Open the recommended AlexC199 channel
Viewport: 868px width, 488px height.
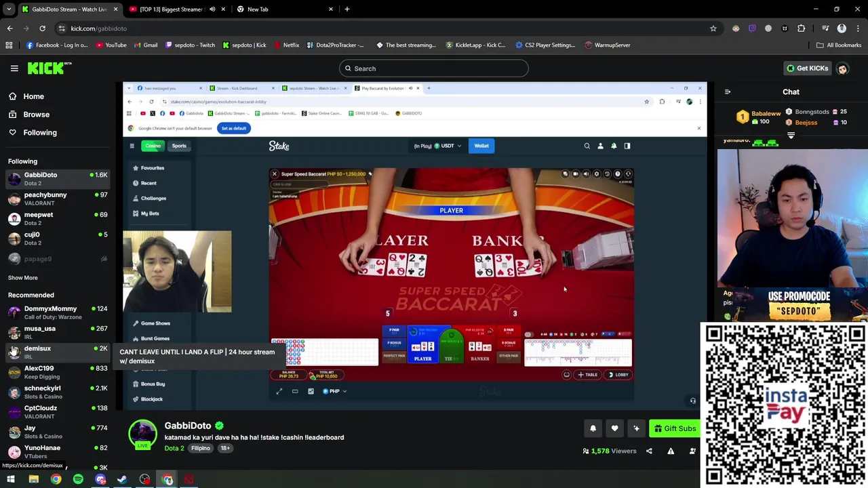[x=58, y=372]
